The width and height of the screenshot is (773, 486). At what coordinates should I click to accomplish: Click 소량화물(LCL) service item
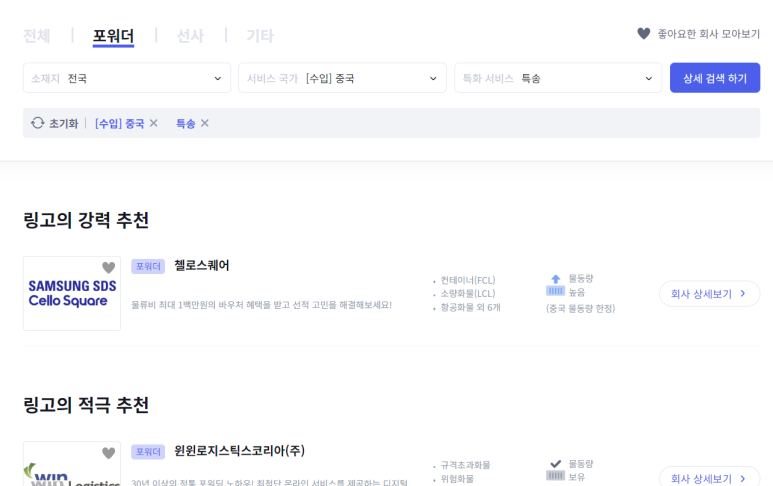(x=467, y=293)
